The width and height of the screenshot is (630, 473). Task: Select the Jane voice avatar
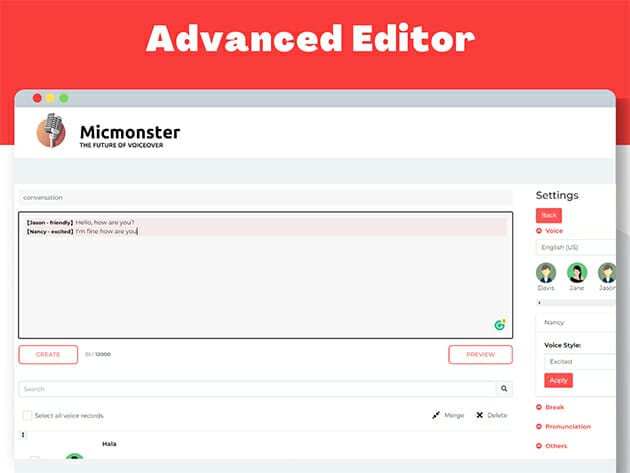(577, 273)
